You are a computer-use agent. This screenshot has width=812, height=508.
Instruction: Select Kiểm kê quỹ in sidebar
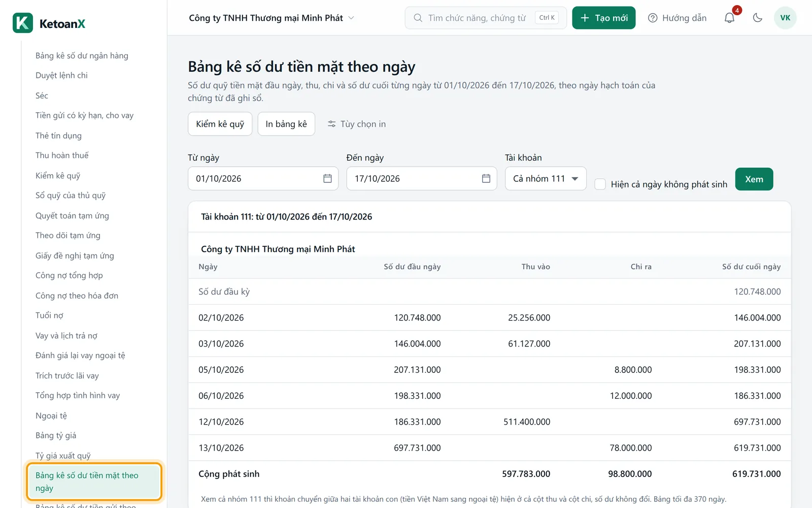[x=58, y=175]
